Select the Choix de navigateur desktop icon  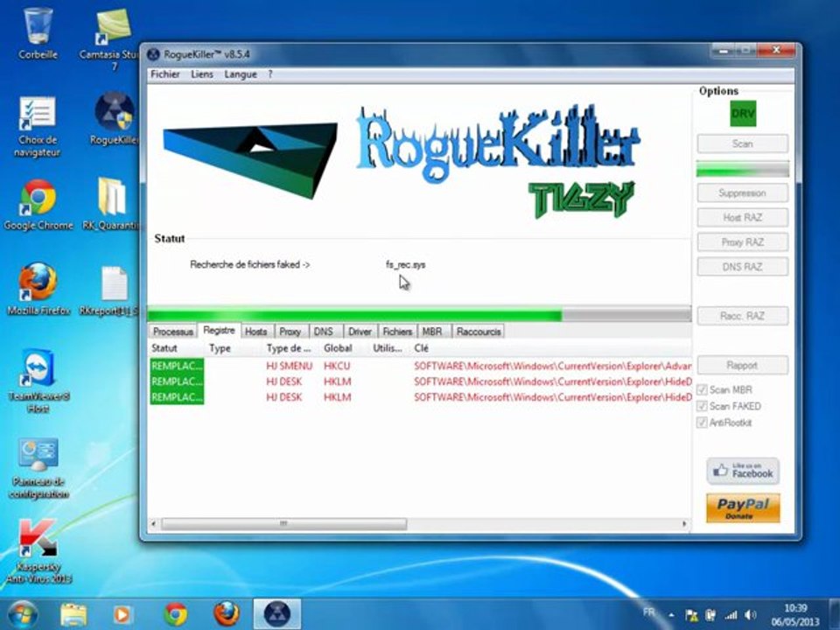(x=38, y=126)
